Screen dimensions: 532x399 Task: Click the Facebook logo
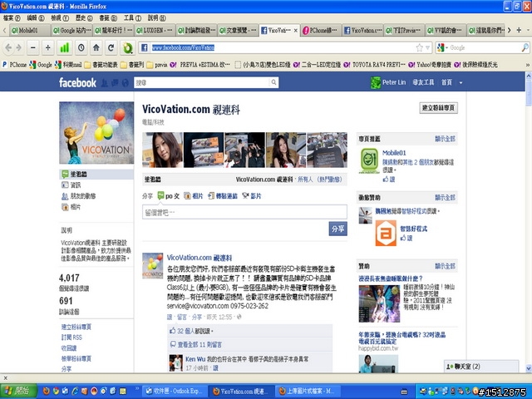pyautogui.click(x=77, y=82)
